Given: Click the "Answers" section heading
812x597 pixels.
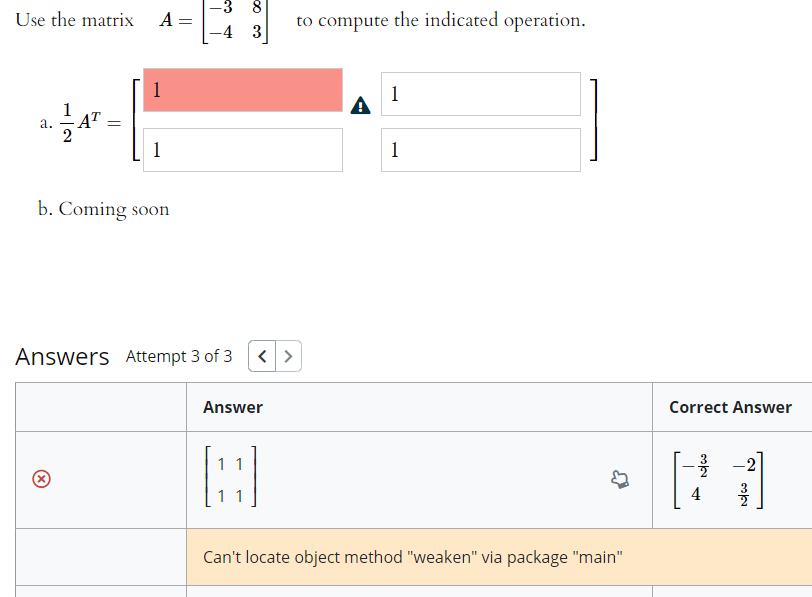Looking at the screenshot, I should (62, 356).
